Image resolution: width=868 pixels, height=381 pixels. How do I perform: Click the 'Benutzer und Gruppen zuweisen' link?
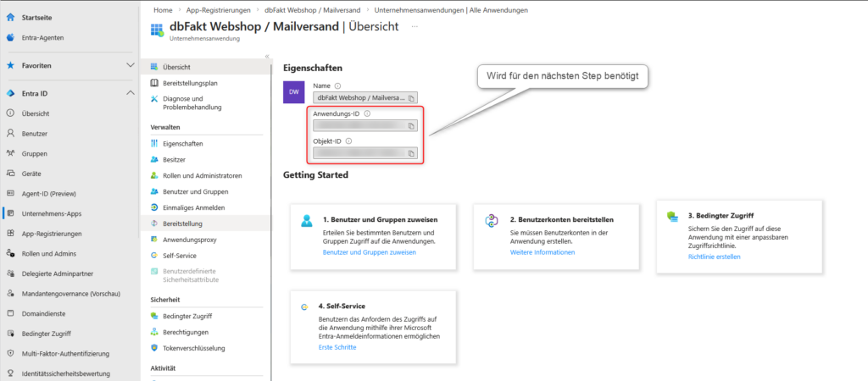(370, 252)
